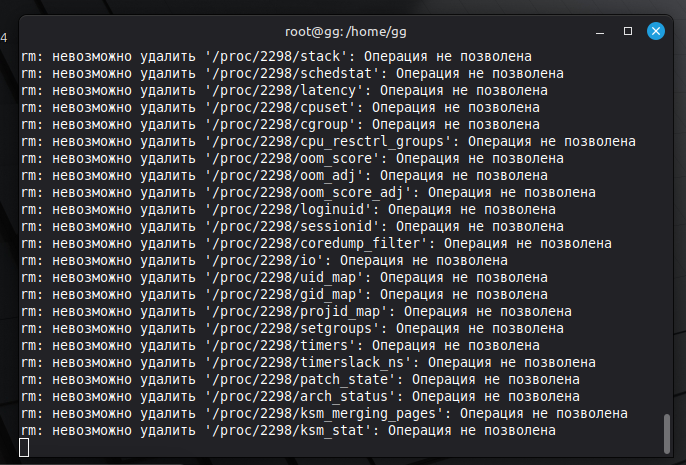Maximize the terminal window
Screen dimensions: 686x465
[628, 31]
